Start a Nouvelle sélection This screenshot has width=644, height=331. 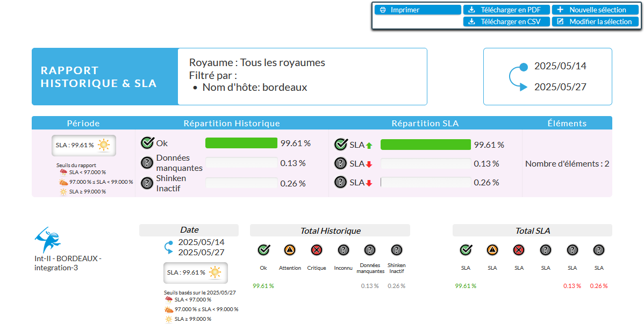click(595, 10)
